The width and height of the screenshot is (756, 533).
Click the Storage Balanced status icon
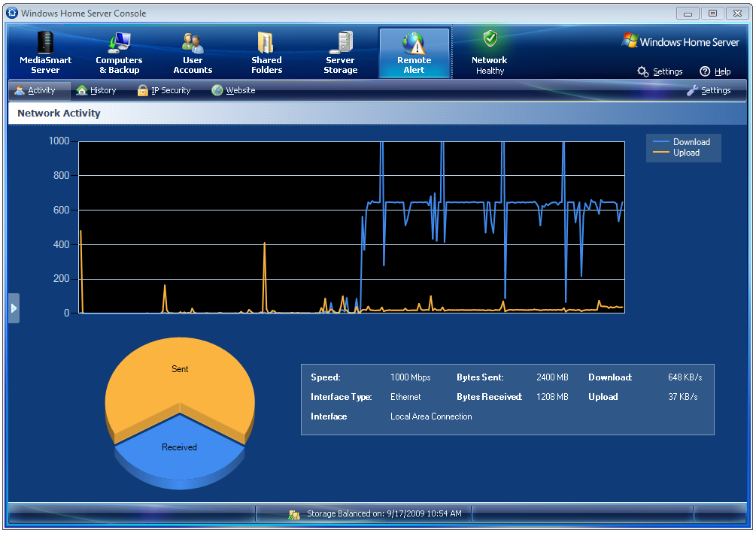tap(294, 515)
